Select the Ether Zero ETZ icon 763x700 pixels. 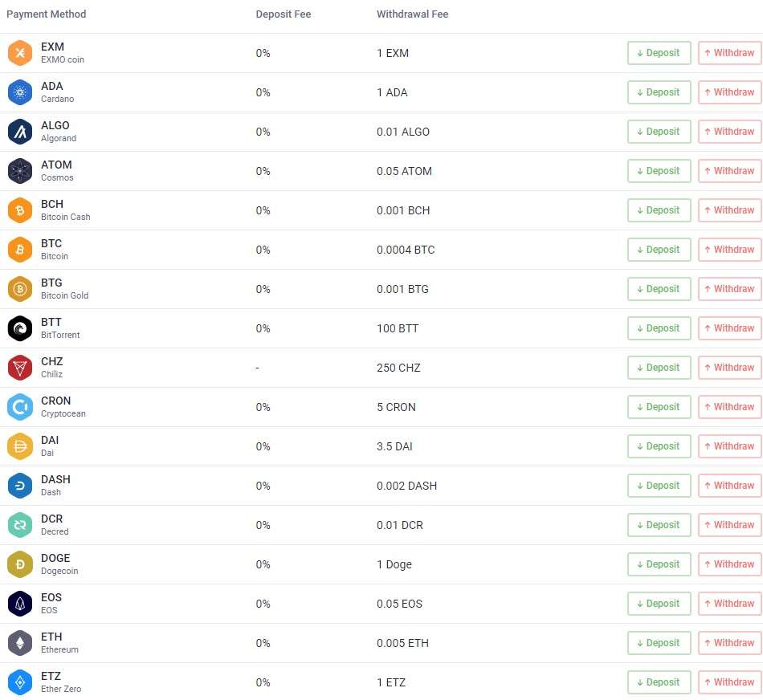20,682
